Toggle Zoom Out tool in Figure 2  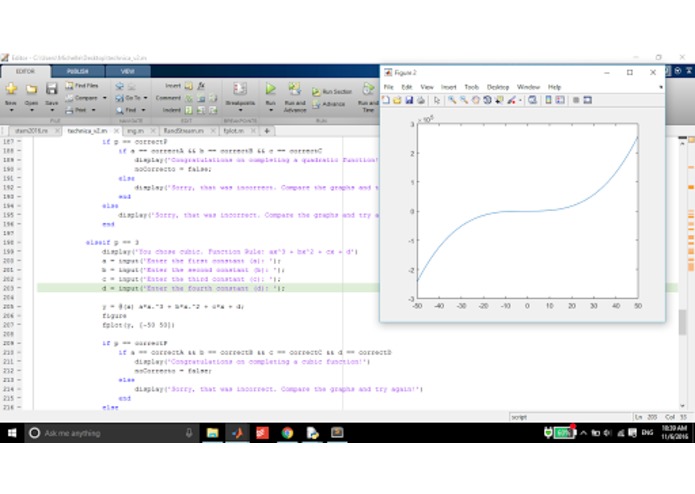point(464,100)
